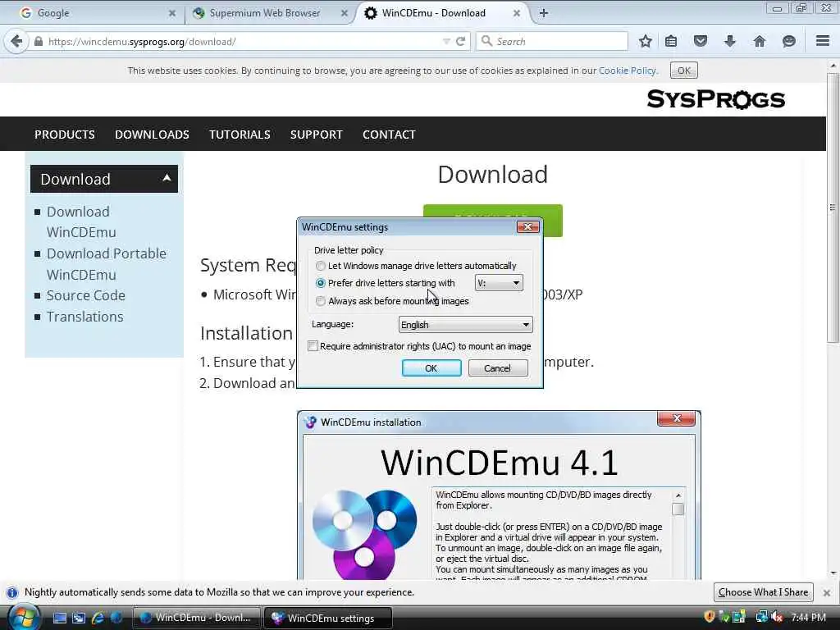This screenshot has width=840, height=630.
Task: Click the padlock icon in the address bar
Action: pyautogui.click(x=38, y=41)
